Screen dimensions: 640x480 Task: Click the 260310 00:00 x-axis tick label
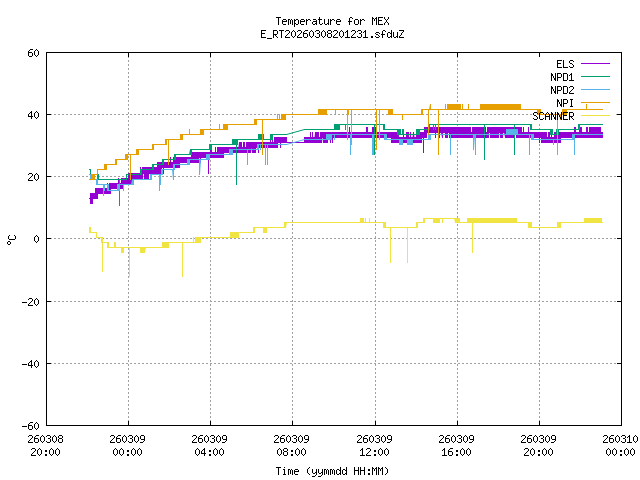pos(621,445)
